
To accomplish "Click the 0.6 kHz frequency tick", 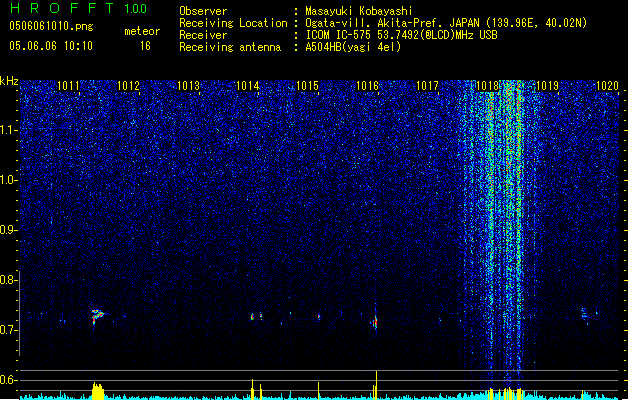I will [8, 380].
